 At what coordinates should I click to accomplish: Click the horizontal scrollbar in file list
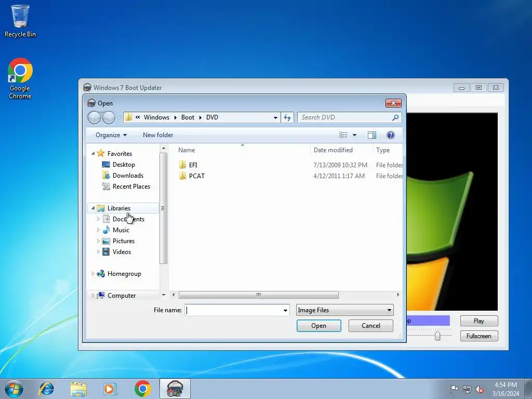259,295
